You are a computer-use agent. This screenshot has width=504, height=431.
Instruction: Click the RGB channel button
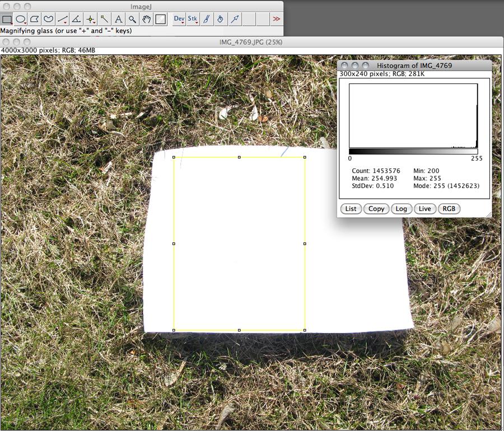pos(449,209)
